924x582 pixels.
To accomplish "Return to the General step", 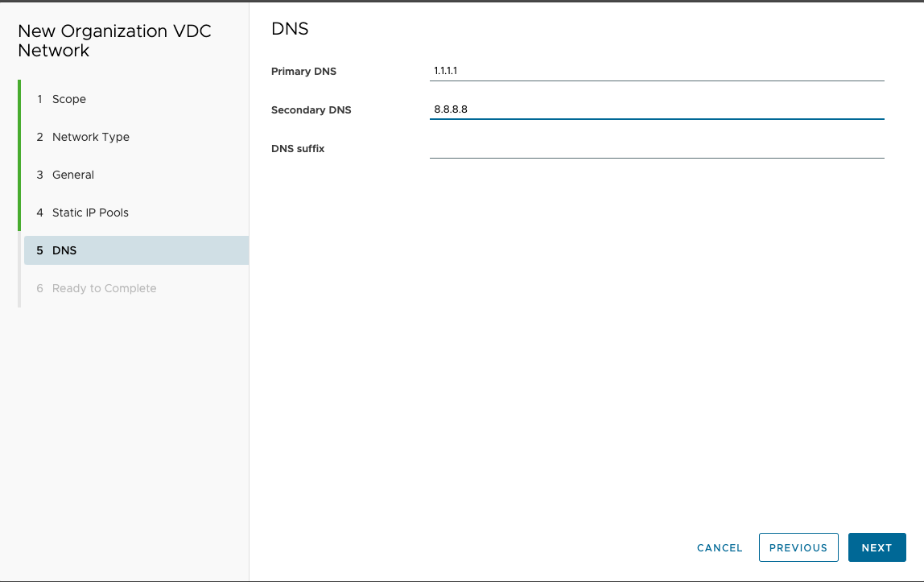I will click(x=136, y=175).
